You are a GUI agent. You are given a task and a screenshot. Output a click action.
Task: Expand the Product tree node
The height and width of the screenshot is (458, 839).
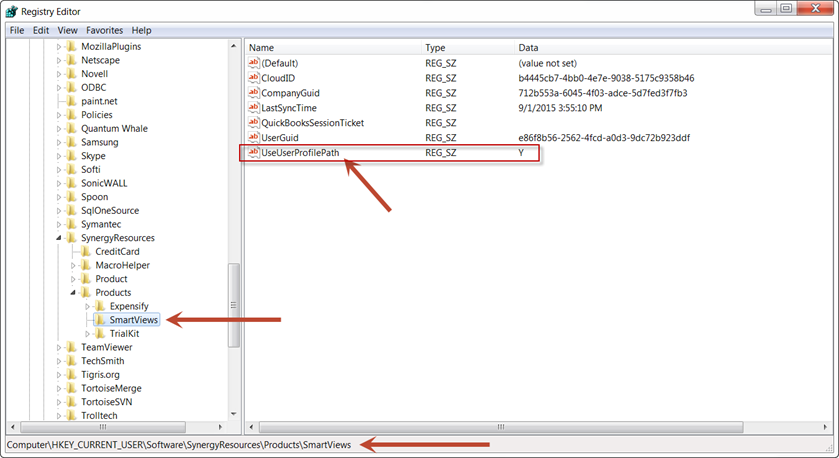pos(73,279)
